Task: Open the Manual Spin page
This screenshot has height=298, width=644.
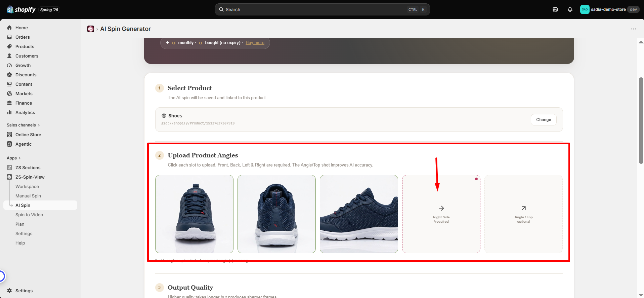Action: [28, 196]
